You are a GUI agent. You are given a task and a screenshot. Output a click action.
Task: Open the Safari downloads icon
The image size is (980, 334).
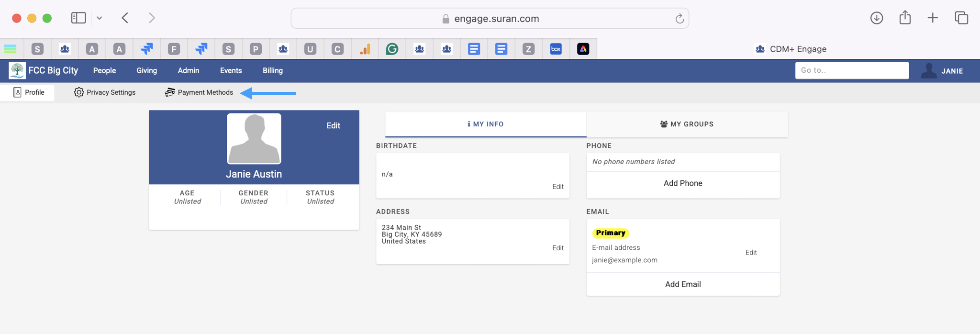pyautogui.click(x=876, y=18)
